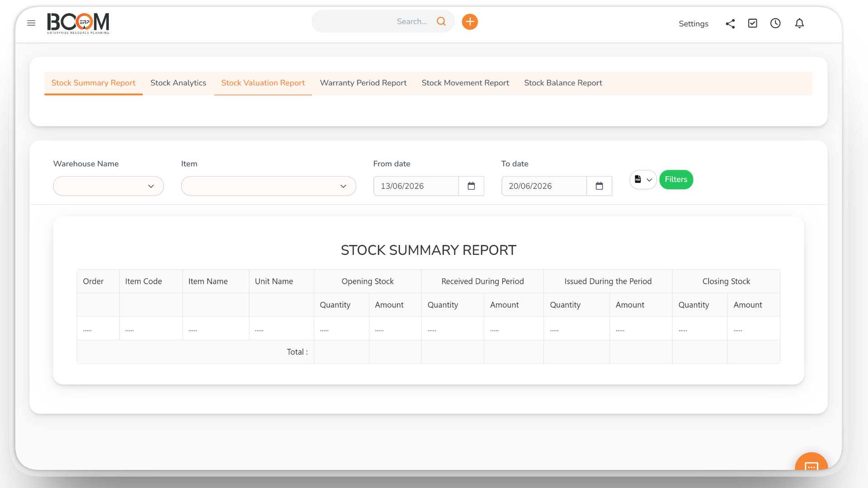The width and height of the screenshot is (868, 488).
Task: Switch to Stock Balance Report tab
Action: click(563, 83)
